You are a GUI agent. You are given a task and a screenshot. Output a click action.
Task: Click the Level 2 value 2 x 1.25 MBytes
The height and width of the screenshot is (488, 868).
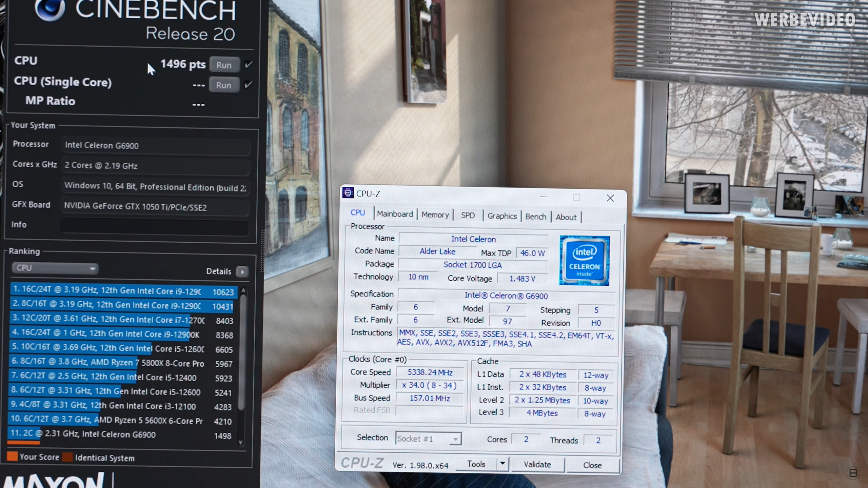point(542,400)
